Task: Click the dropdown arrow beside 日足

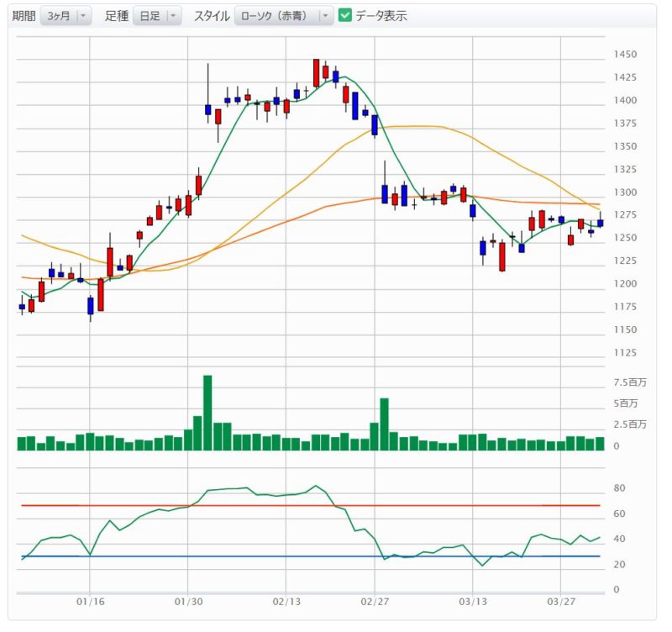Action: pos(172,15)
